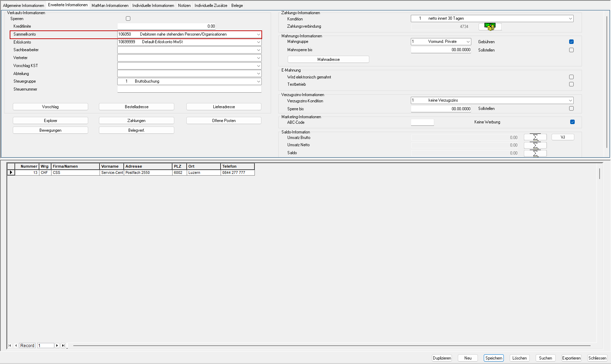
Task: Jump to last record arrow
Action: tap(63, 346)
